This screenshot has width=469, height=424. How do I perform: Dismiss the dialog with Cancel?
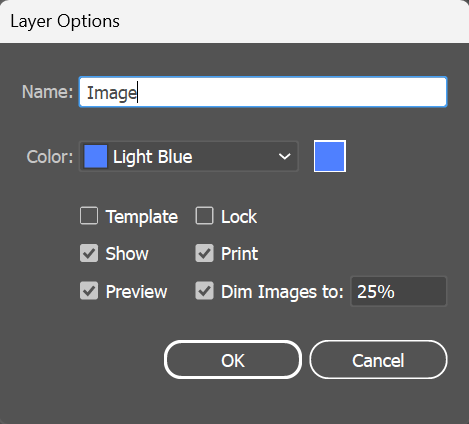(378, 360)
